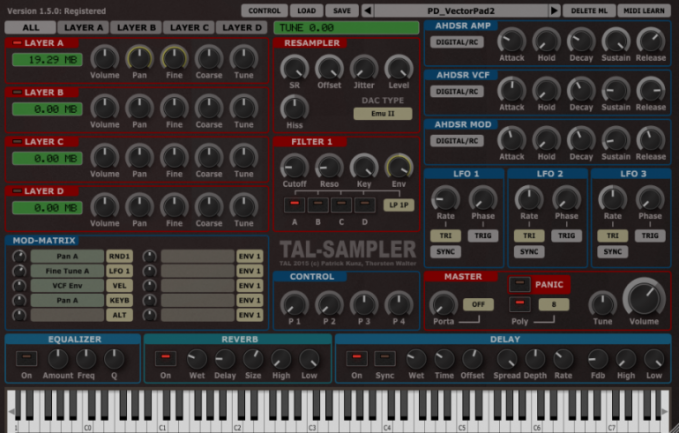Viewport: 679px width, 433px height.
Task: Select the ALL layers tab
Action: pos(30,28)
